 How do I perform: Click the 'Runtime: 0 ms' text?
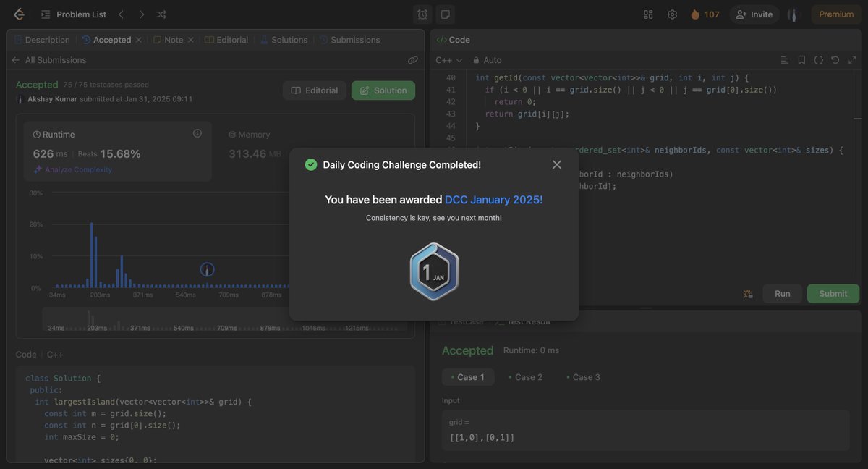(x=532, y=350)
